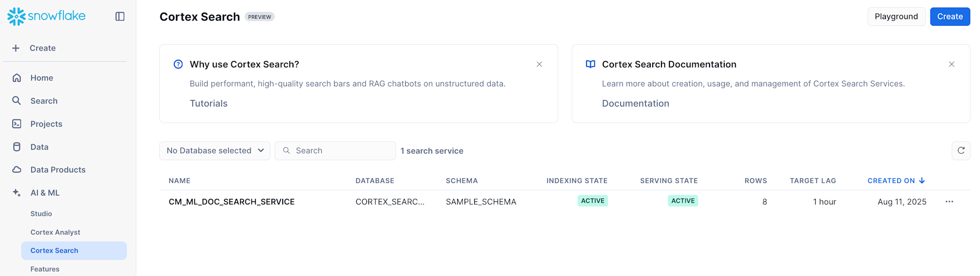Open the three-dot menu for CM_ML_DOC_SEARCH_SERVICE
Viewport: 980px width, 276px height.
click(949, 202)
